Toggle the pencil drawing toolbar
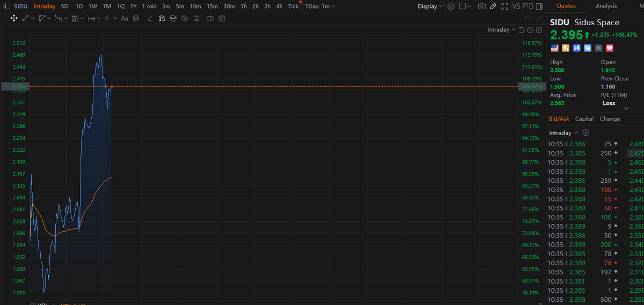Viewport: 644px width, 305px height. [493, 6]
